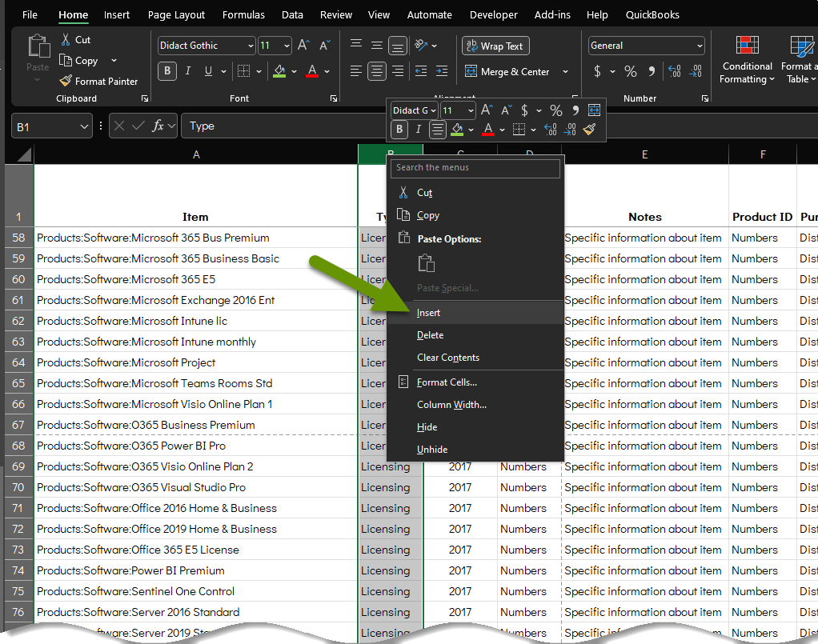Increase decimal places from the ribbon
Viewport: 818px width, 644px height.
coord(675,70)
